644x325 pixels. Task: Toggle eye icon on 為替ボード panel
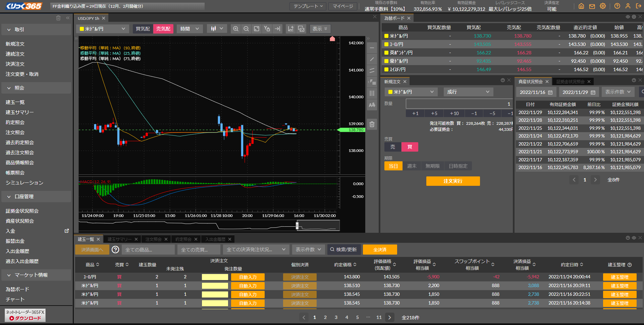tap(628, 17)
